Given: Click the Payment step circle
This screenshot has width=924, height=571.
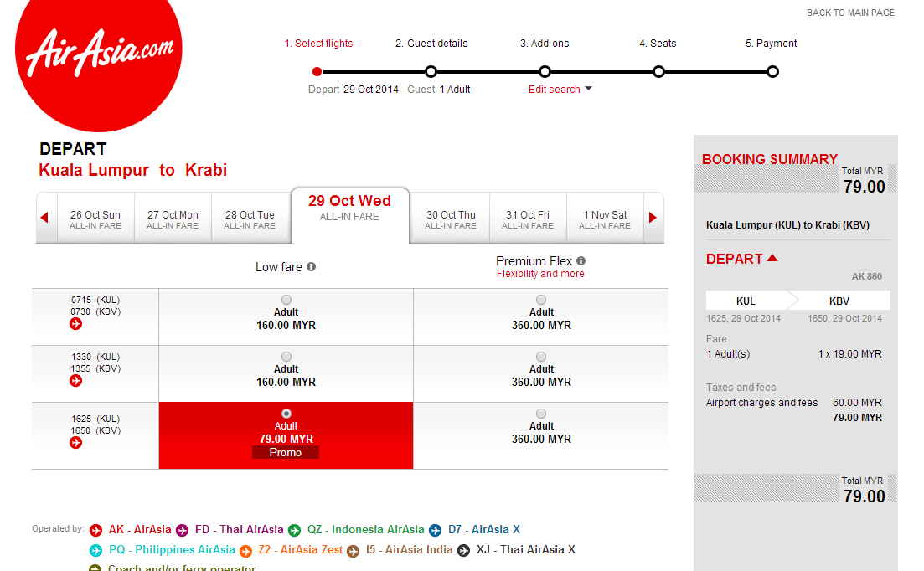Looking at the screenshot, I should click(772, 72).
